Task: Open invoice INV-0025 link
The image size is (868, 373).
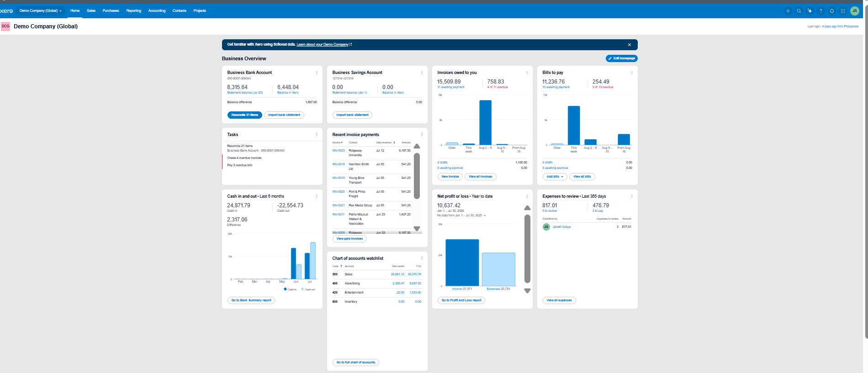Action: pos(339,151)
